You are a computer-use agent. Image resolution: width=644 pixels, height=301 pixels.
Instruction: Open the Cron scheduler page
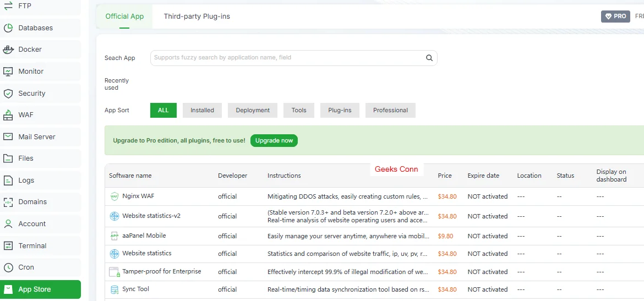pyautogui.click(x=26, y=267)
